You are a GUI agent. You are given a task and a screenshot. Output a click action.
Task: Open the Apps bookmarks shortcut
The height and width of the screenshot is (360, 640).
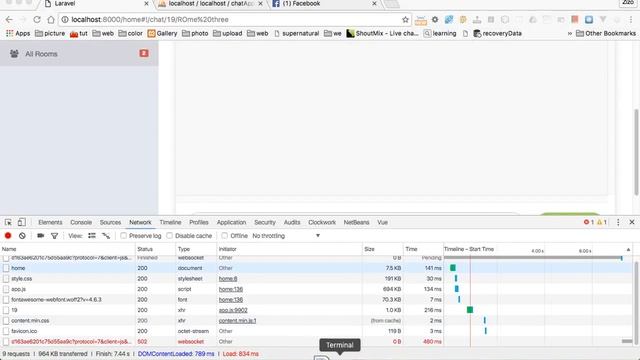tap(18, 33)
